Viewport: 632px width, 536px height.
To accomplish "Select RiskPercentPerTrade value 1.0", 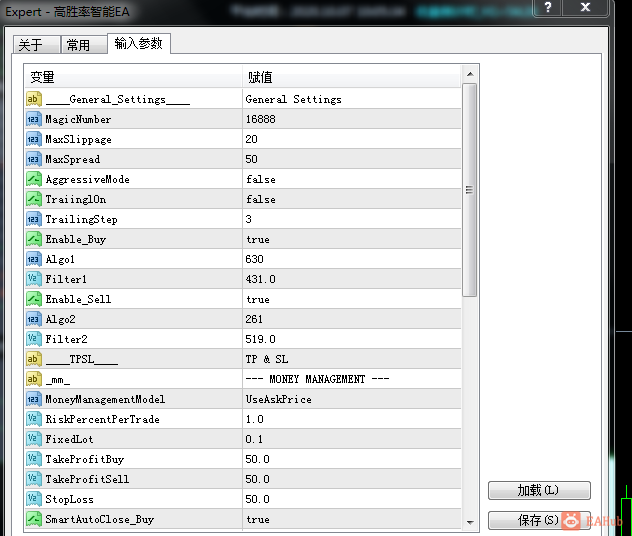I will (x=352, y=419).
